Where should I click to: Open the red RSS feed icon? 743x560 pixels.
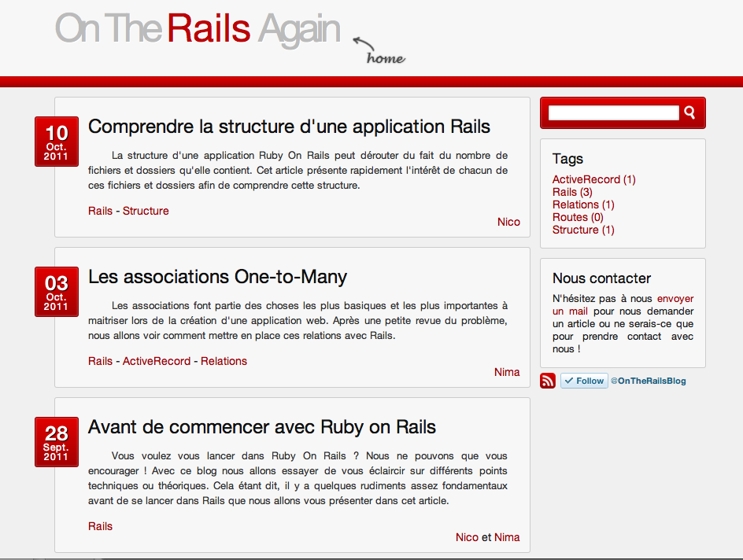pos(548,381)
